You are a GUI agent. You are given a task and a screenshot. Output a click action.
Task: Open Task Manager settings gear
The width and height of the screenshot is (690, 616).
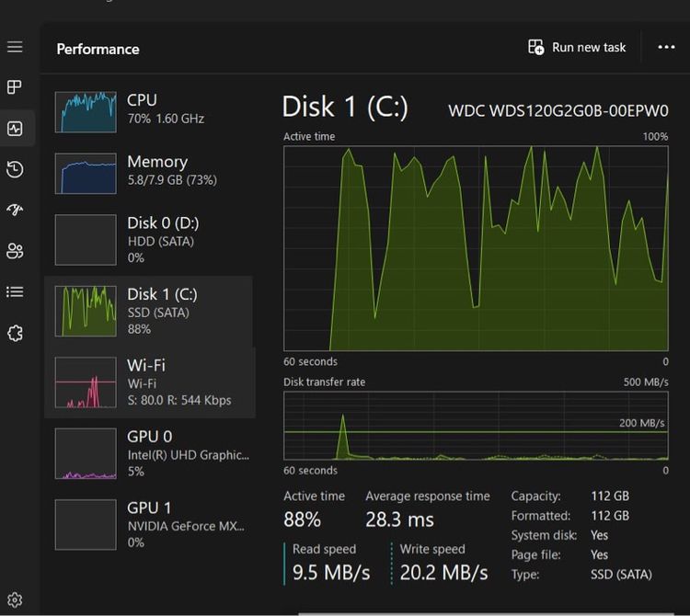(15, 600)
